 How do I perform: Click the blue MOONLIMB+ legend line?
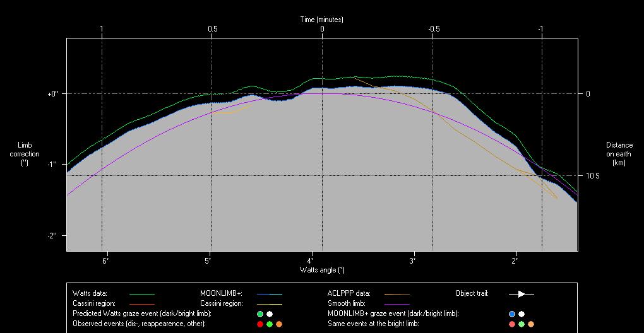click(269, 293)
